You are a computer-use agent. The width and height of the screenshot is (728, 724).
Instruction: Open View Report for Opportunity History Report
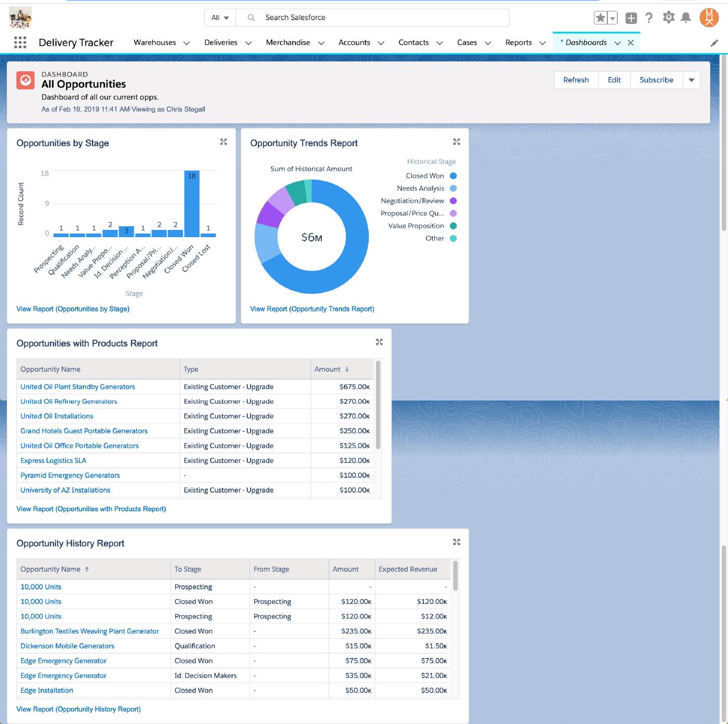point(79,709)
